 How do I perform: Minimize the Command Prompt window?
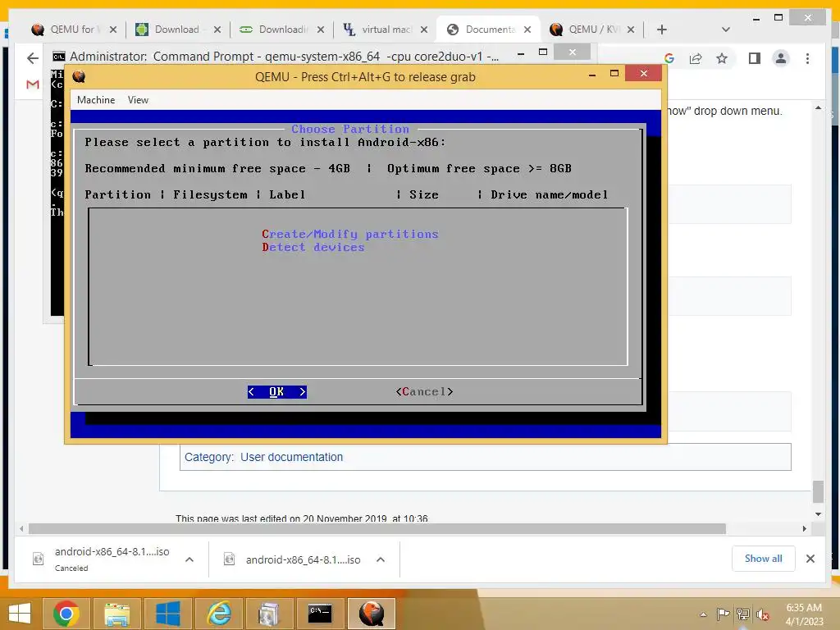click(521, 53)
